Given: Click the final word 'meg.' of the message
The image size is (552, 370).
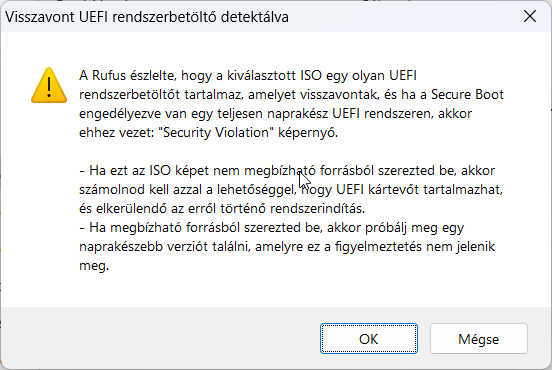Looking at the screenshot, I should [x=94, y=266].
